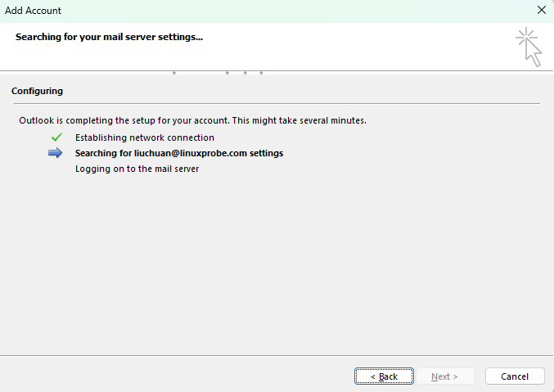Click the second gray progress dot from left
Screen dimensions: 554x392
point(227,73)
